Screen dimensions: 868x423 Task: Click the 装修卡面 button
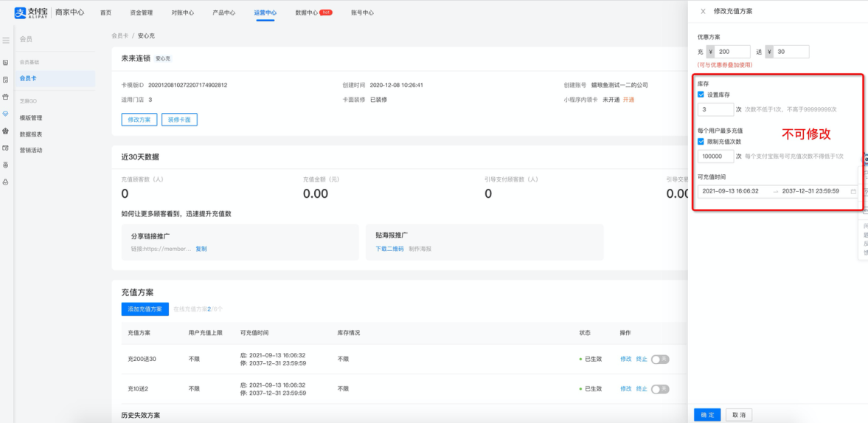pos(179,120)
